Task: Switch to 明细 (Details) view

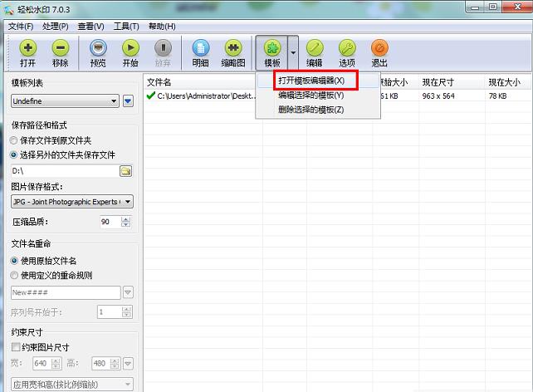Action: (x=200, y=53)
